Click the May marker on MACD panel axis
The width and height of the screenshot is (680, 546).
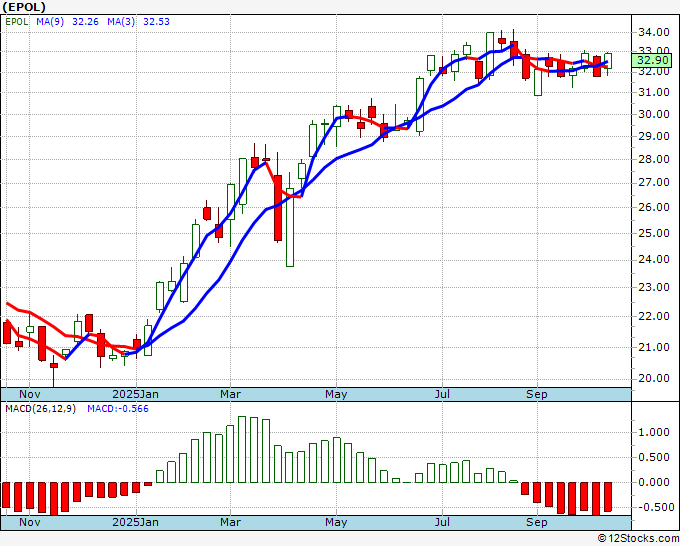336,522
